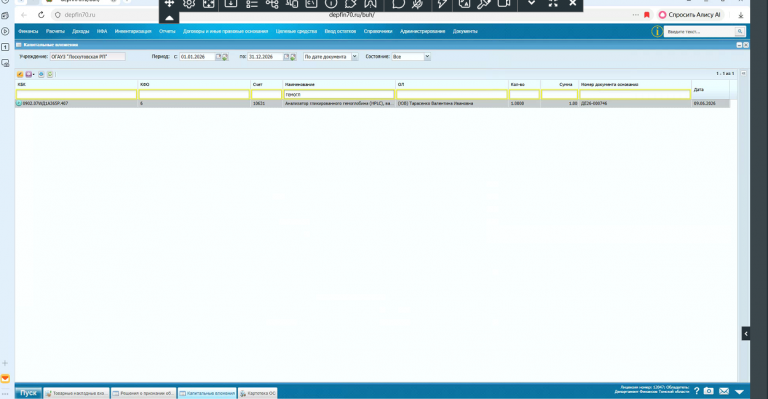The width and height of the screenshot is (768, 399).
Task: Click the blue icon in grid toolbar
Action: [41, 74]
